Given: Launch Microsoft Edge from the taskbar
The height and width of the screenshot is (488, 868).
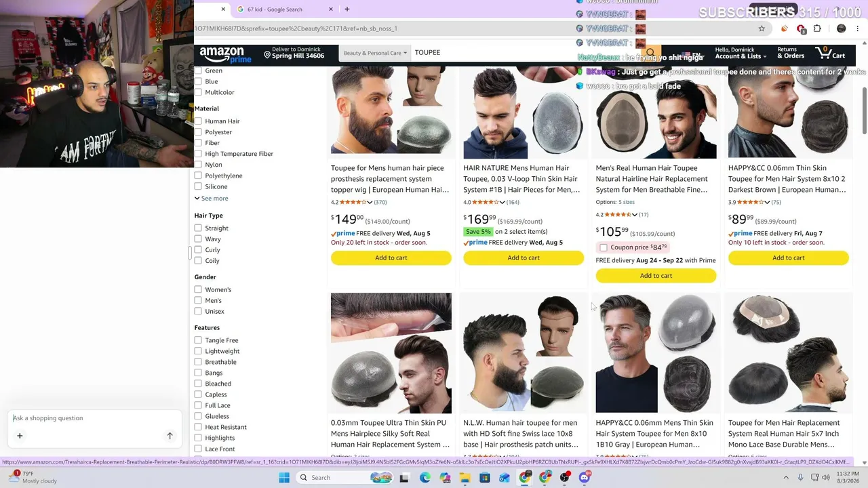Looking at the screenshot, I should [x=425, y=478].
